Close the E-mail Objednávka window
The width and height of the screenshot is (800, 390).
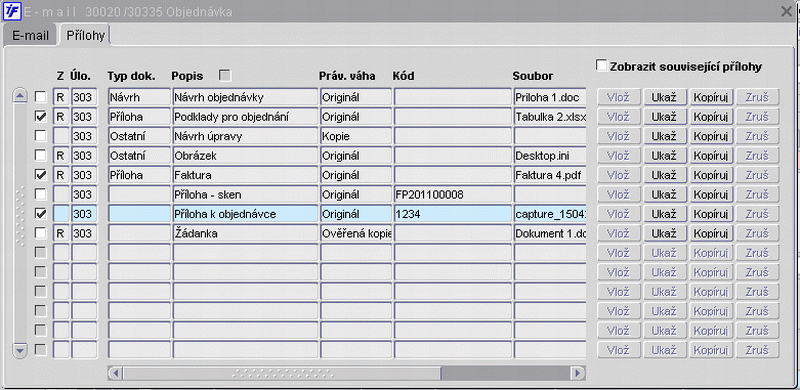pyautogui.click(x=787, y=11)
